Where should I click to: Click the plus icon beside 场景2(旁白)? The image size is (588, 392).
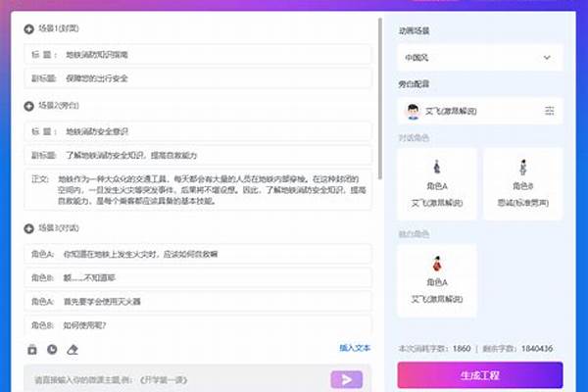28,106
